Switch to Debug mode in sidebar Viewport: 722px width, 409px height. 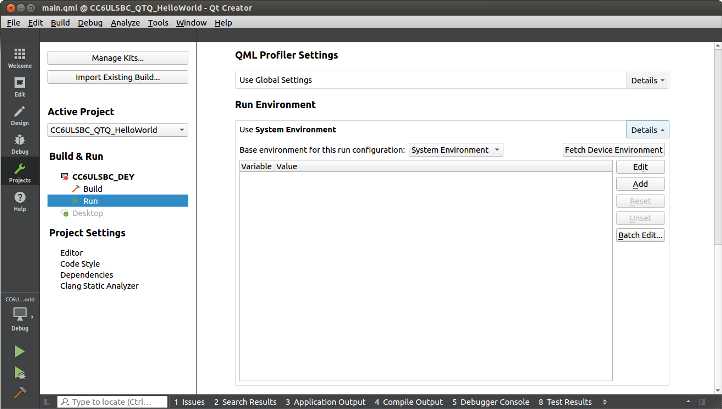[x=20, y=144]
